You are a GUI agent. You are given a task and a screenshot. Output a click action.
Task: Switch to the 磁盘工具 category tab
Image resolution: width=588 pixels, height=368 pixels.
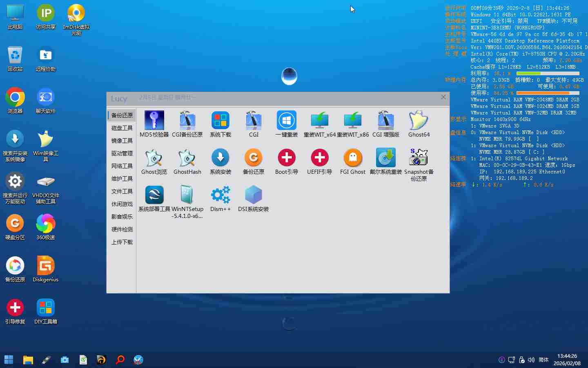click(122, 128)
